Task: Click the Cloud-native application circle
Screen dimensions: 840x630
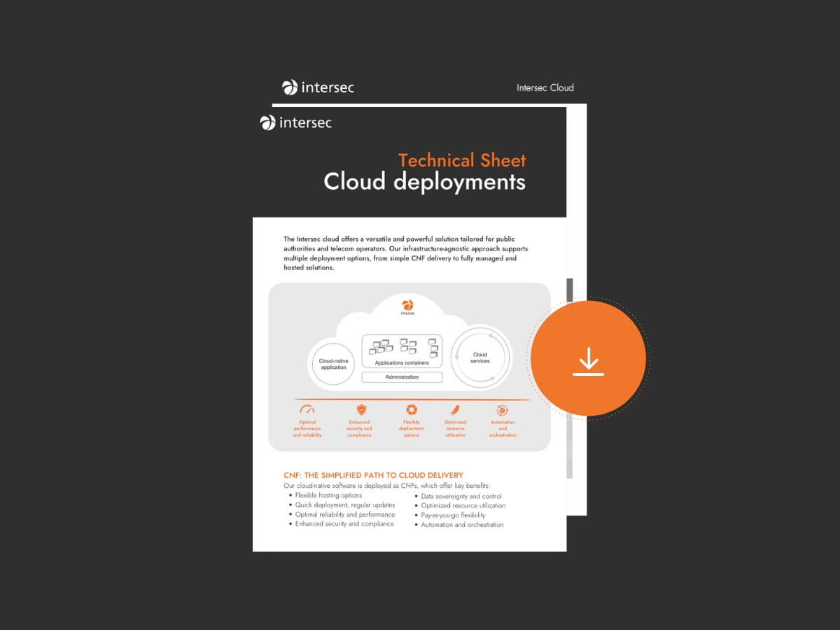Action: [x=332, y=363]
